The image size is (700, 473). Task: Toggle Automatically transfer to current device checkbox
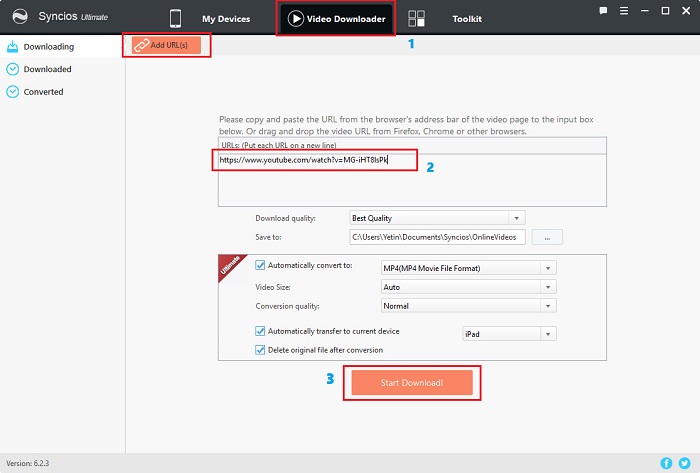260,331
